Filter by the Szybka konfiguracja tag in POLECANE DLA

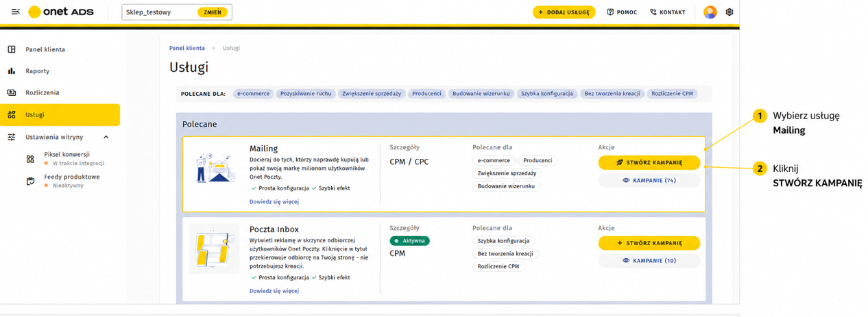click(x=547, y=94)
